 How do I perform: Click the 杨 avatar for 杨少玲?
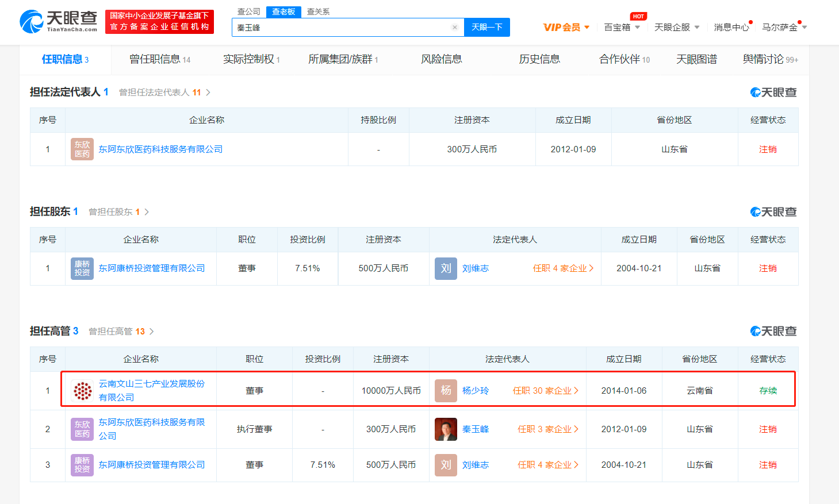point(446,391)
